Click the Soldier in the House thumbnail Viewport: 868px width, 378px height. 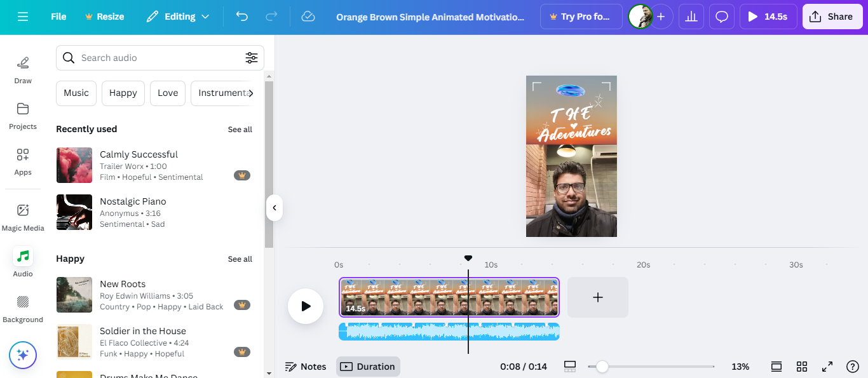[74, 342]
